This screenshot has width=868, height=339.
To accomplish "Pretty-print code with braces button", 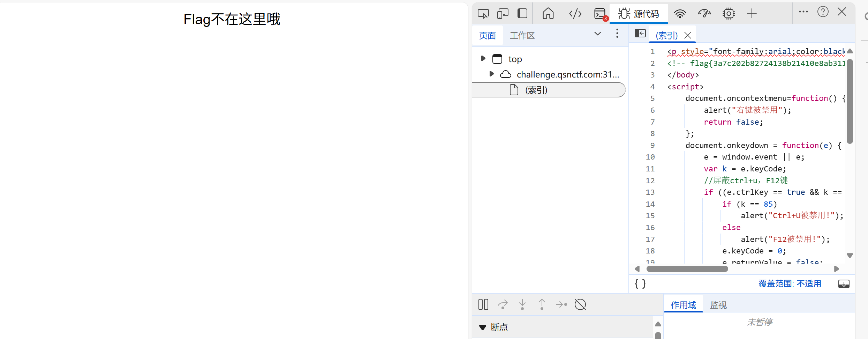I will point(640,283).
